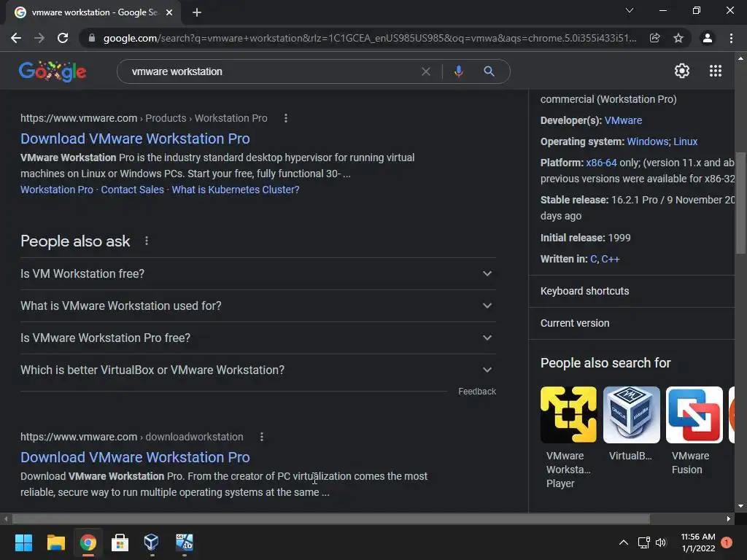Open File Explorer from taskbar

pos(55,542)
